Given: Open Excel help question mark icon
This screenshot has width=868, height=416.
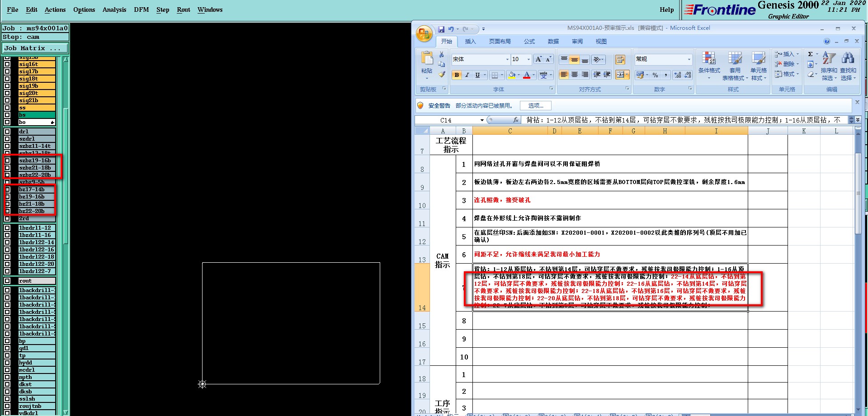Looking at the screenshot, I should [827, 41].
